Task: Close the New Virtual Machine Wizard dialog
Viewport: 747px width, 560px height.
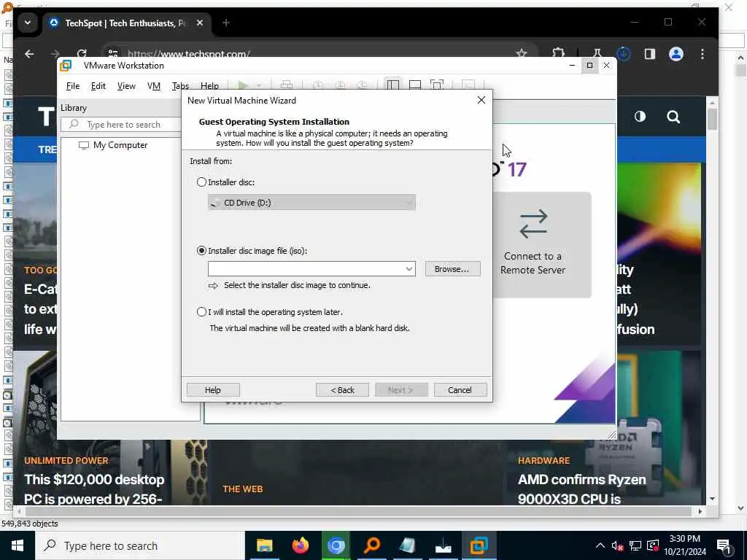Action: [481, 100]
